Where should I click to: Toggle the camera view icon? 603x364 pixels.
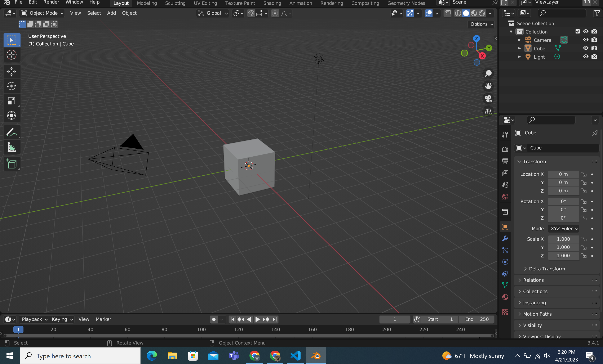coord(488,99)
